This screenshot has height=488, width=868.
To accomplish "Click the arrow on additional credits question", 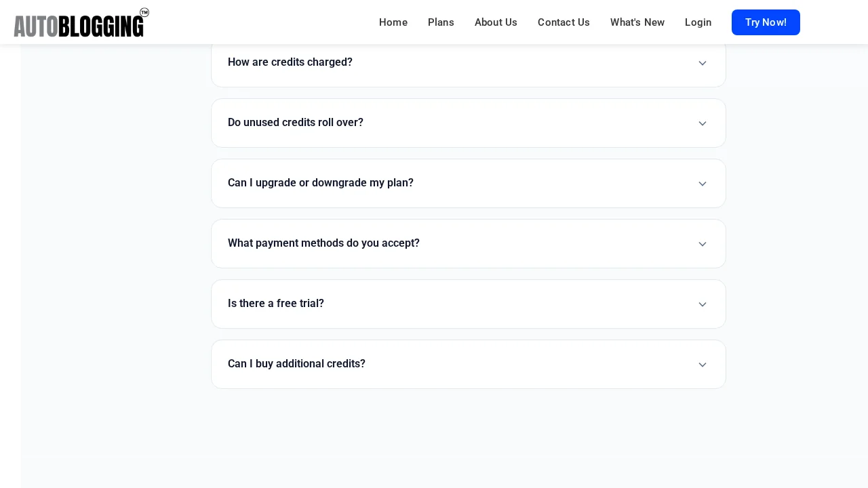I will (x=703, y=365).
